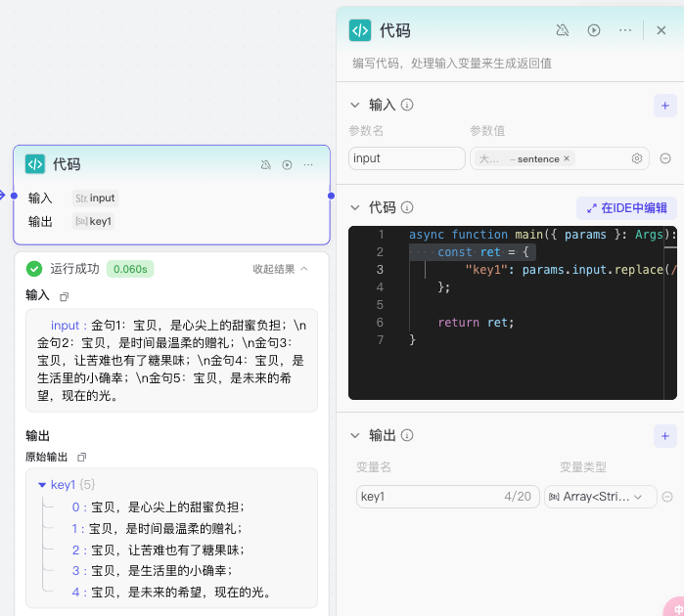Click the panel description 编写代码，处理输入变量来生成返回值
Screen dimensions: 684x616
pos(452,64)
